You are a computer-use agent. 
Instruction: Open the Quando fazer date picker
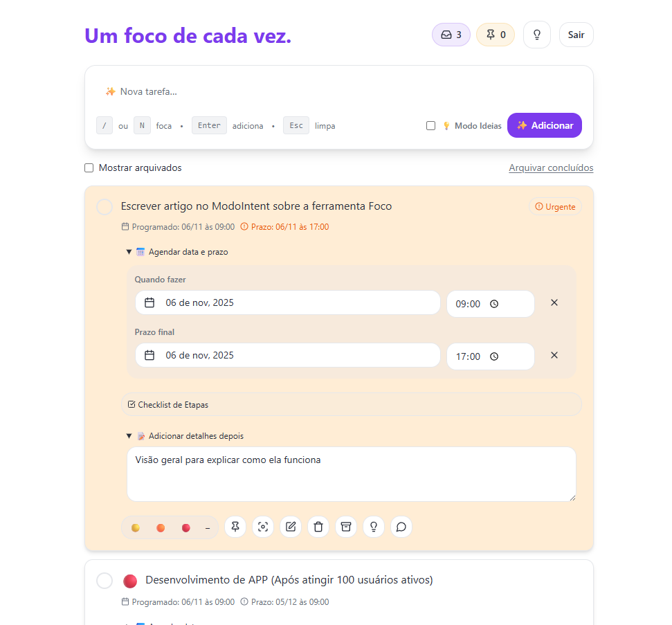287,302
